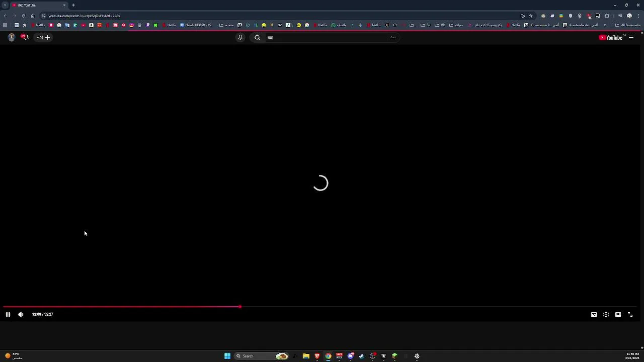Open the Windows Start menu
This screenshot has height=362, width=644.
pyautogui.click(x=227, y=356)
